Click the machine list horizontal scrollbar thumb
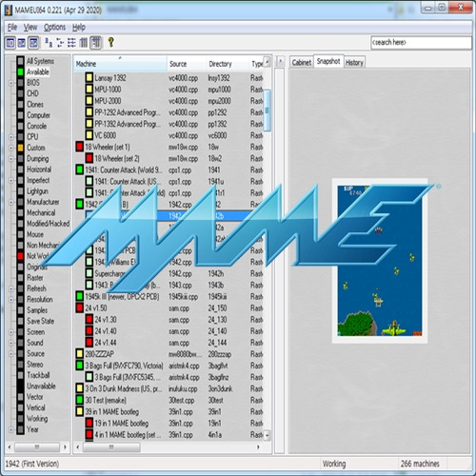This screenshot has width=476, height=476. pos(111,446)
